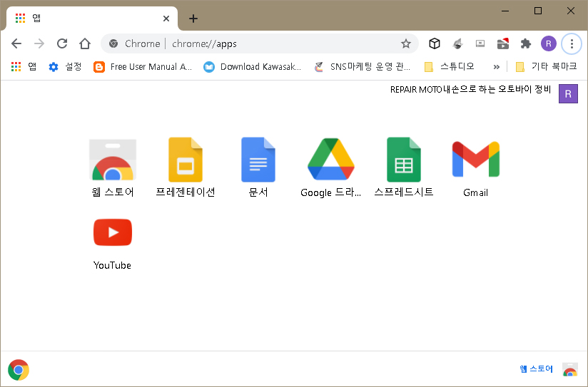
Task: Close the 앱 tab
Action: (166, 19)
